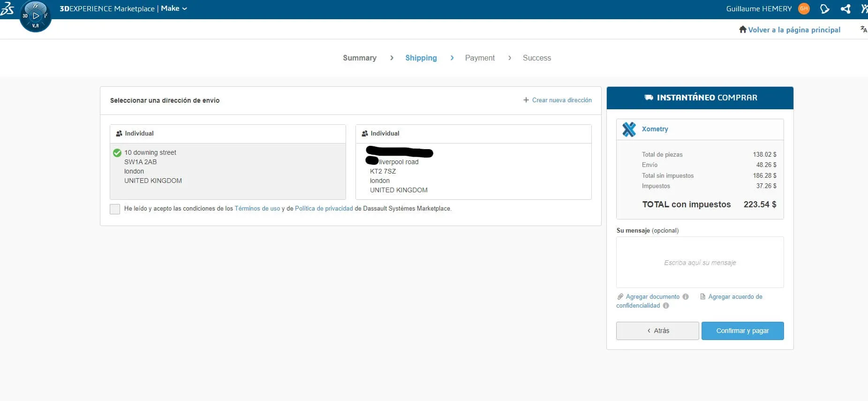Click the Dassault Systèmes 3DS logo
The height and width of the screenshot is (401, 868).
8,8
